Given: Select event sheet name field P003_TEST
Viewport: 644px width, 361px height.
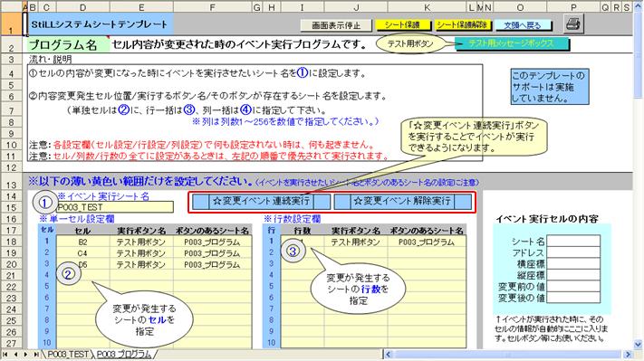Looking at the screenshot, I should [x=115, y=207].
